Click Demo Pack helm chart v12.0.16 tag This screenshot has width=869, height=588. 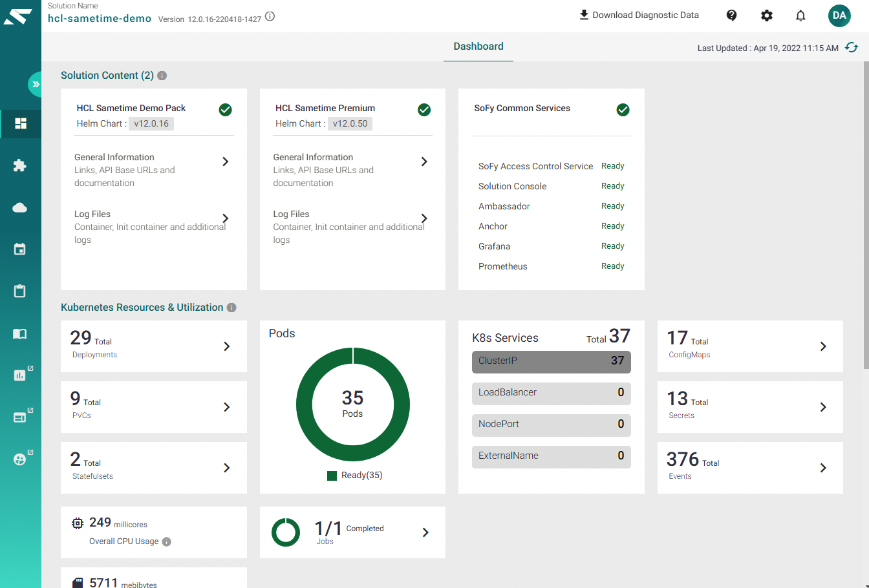point(151,123)
